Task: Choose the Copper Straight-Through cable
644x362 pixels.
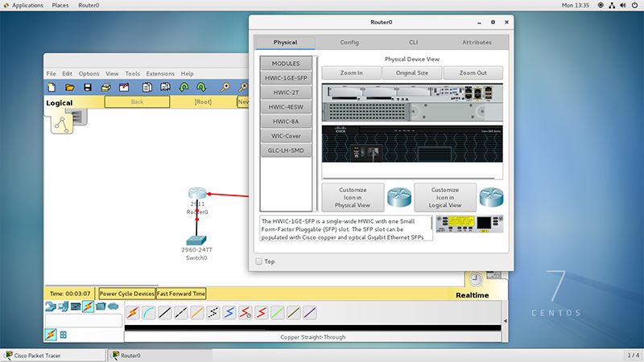Action: (x=165, y=313)
